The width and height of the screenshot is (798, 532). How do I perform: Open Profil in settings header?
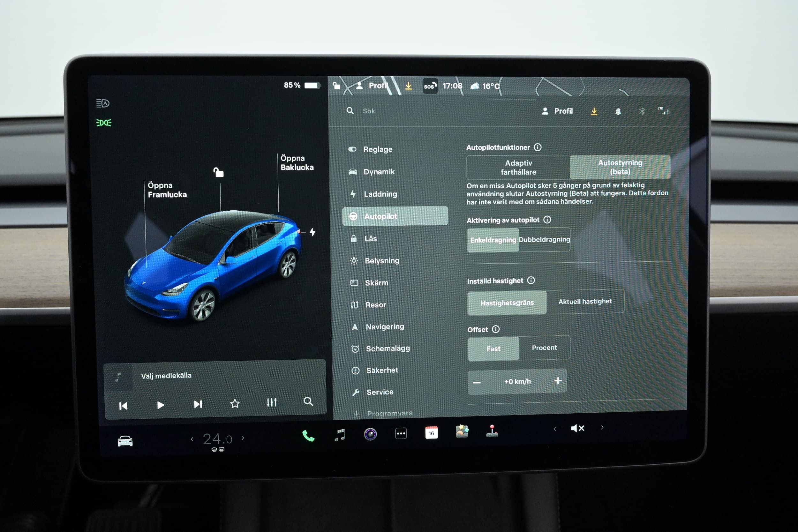point(557,111)
